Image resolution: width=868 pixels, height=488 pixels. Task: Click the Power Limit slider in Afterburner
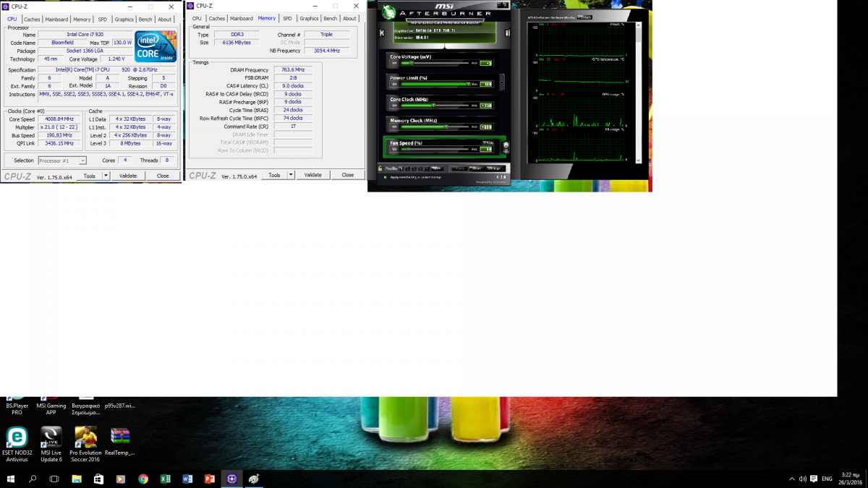434,84
